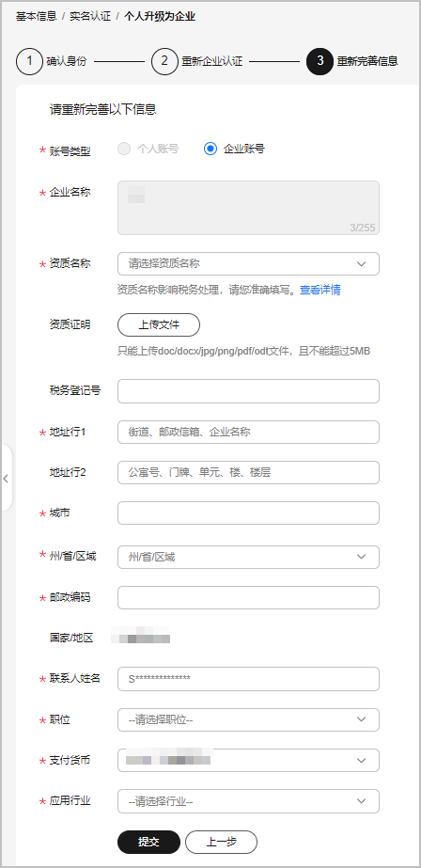Click the 上传文件 button
Screen dimensions: 421x868
pos(159,325)
